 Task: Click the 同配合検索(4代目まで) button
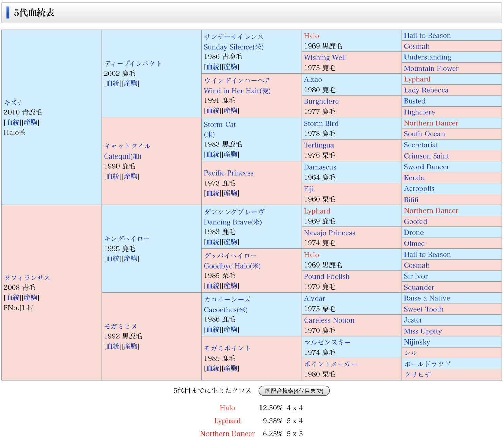(294, 391)
